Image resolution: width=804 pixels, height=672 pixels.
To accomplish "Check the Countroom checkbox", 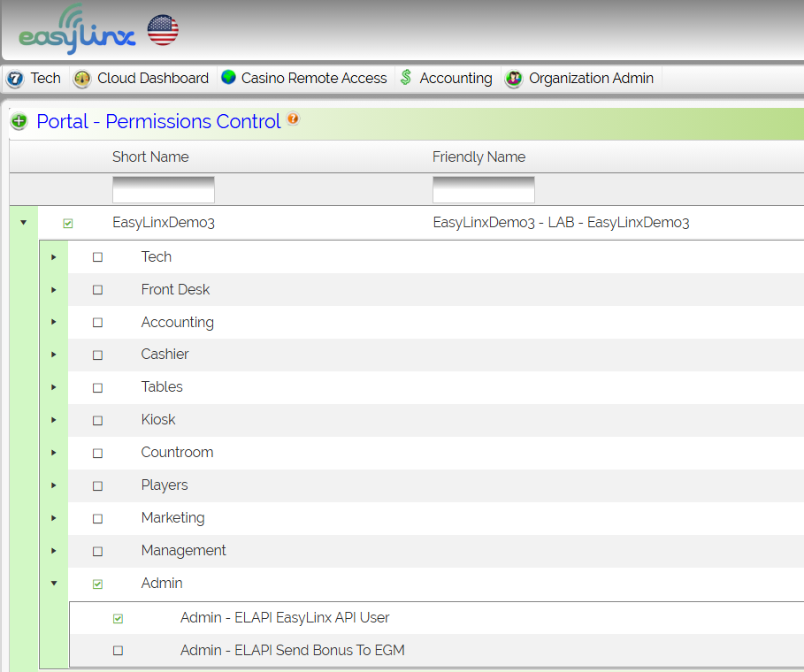I will pos(97,454).
